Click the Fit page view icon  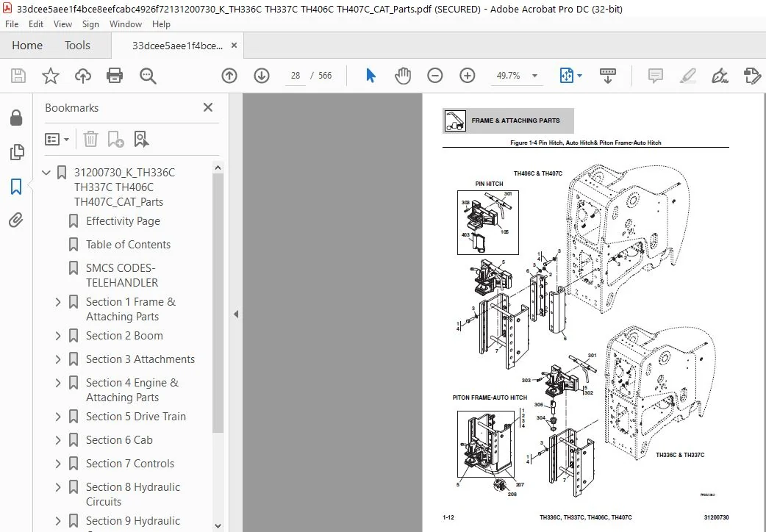(x=566, y=76)
